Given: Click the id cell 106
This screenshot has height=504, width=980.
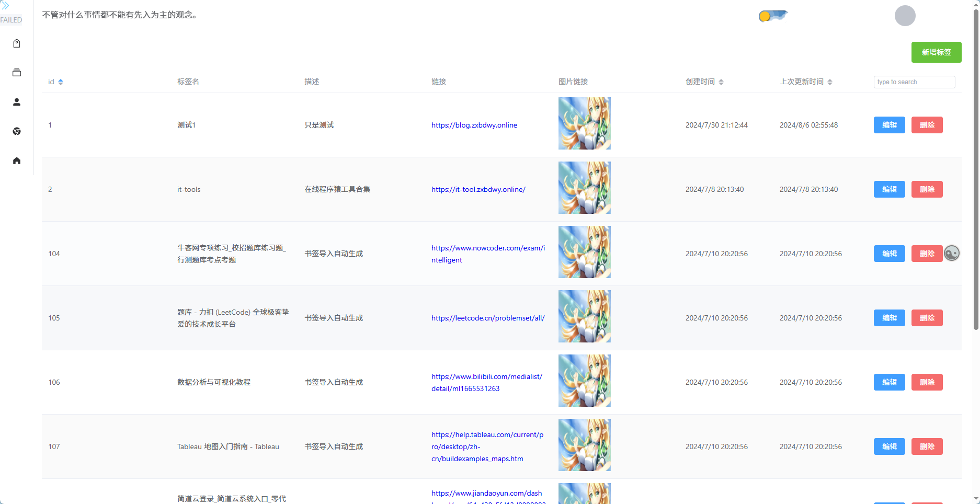Looking at the screenshot, I should tap(54, 382).
